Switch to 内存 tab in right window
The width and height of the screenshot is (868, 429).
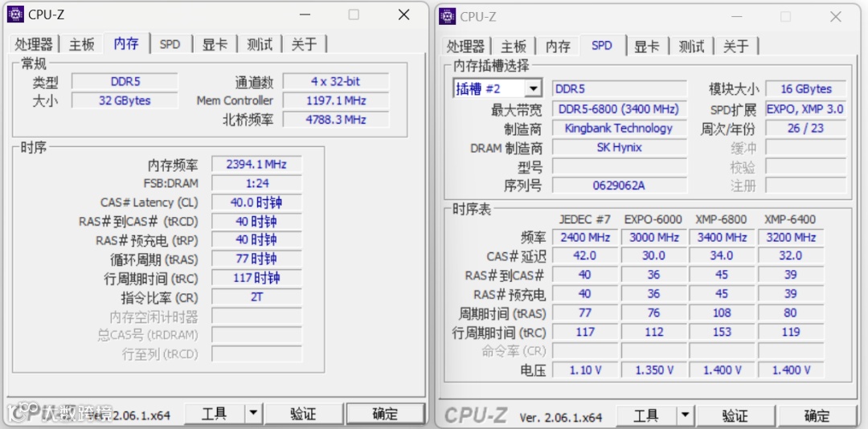click(x=558, y=47)
